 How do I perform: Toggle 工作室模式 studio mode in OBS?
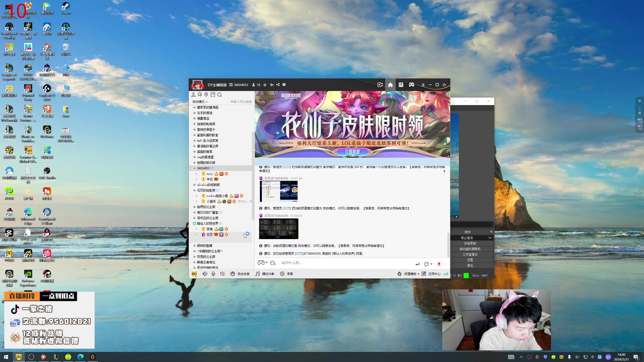point(470,254)
